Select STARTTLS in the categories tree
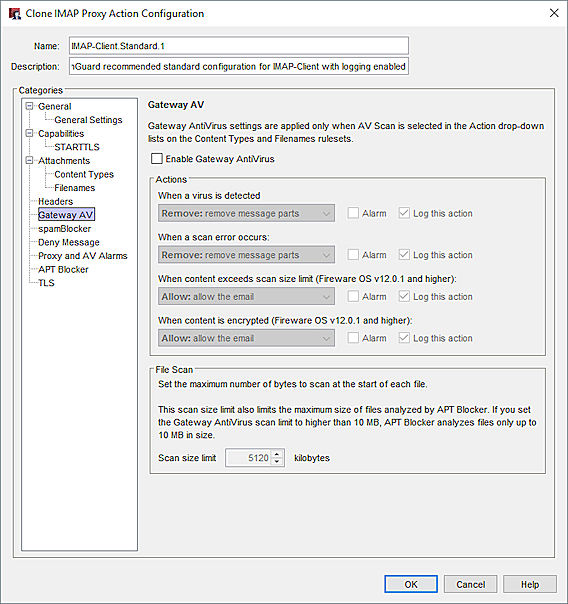Screen dimensions: 568x604 point(77,147)
